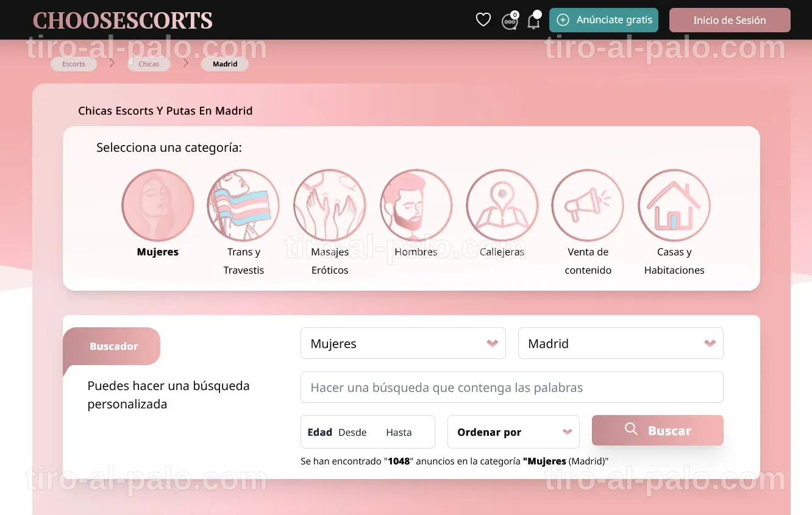
Task: Click the Desde age field
Action: (x=352, y=432)
